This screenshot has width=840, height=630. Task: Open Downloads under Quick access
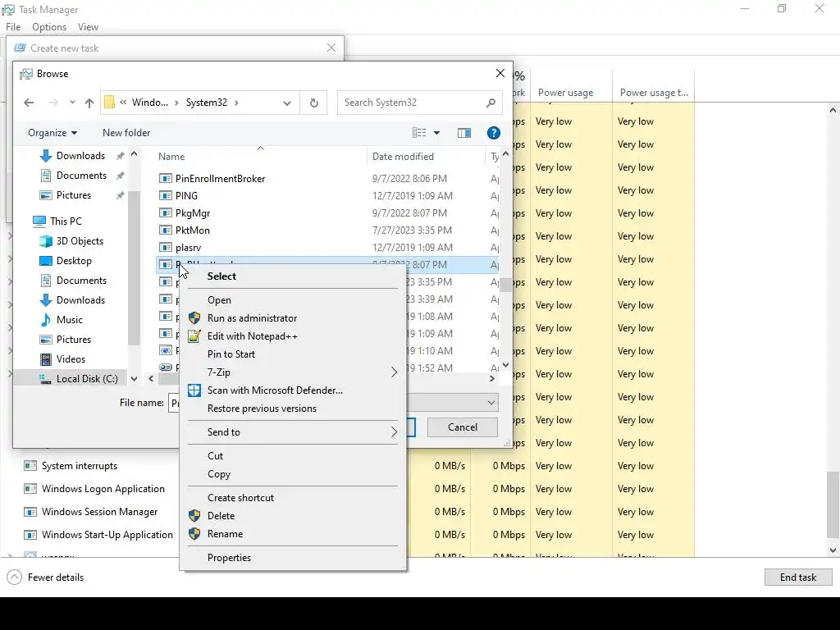click(x=80, y=156)
